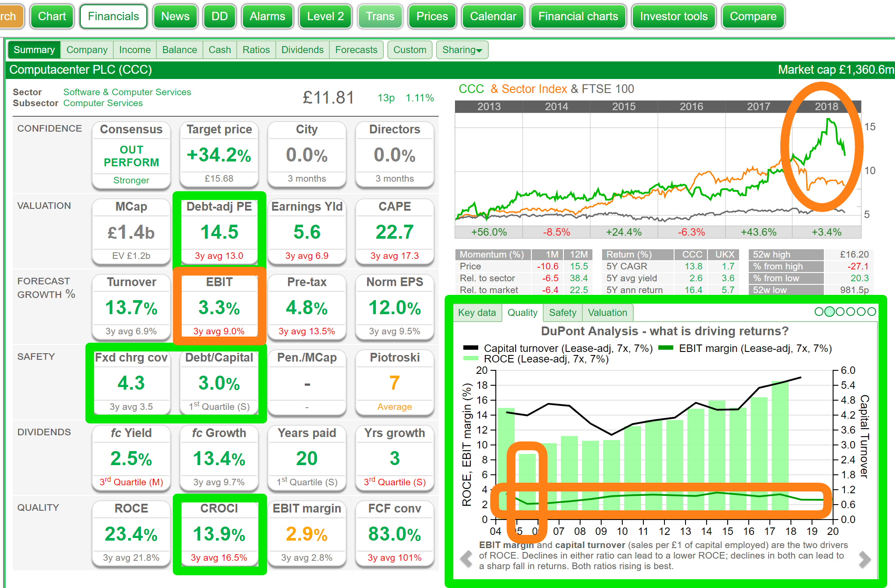The image size is (895, 588).
Task: Open the Prices section
Action: coord(432,16)
